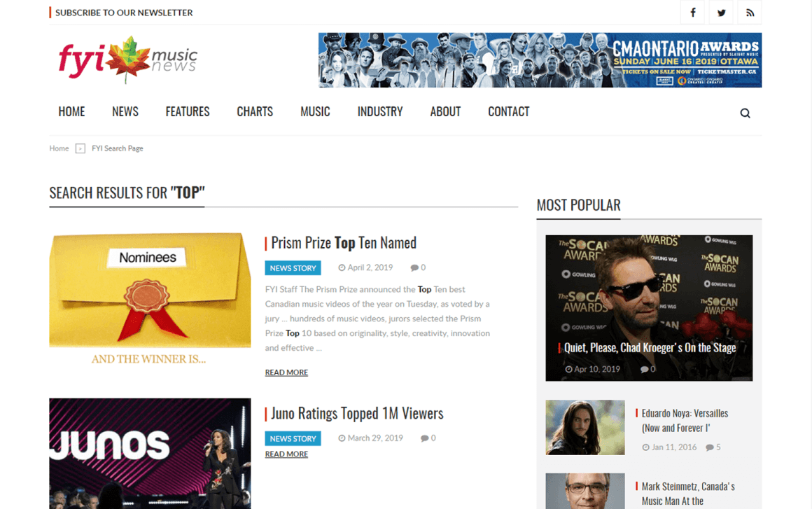Click FYI Search Page breadcrumb text
The image size is (812, 509).
[x=118, y=148]
